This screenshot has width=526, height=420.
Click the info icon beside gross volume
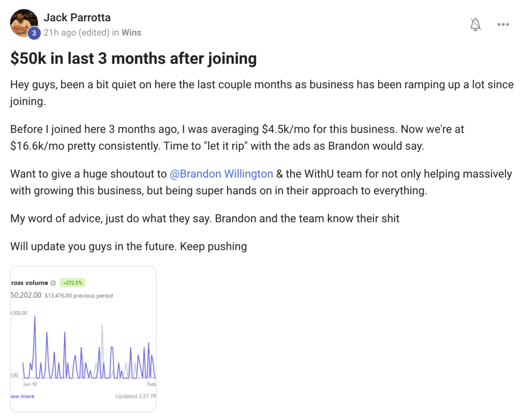coord(53,283)
